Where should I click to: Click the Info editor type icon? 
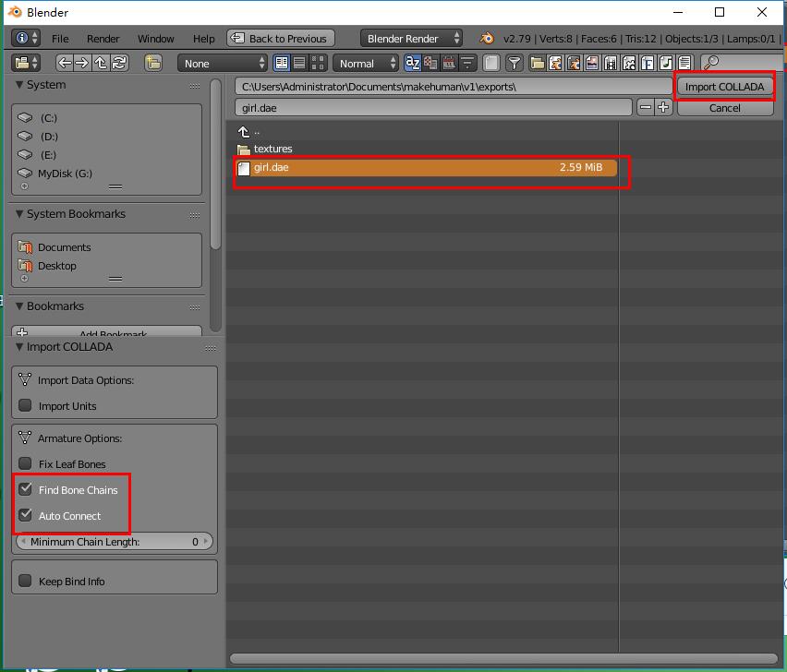[x=26, y=38]
